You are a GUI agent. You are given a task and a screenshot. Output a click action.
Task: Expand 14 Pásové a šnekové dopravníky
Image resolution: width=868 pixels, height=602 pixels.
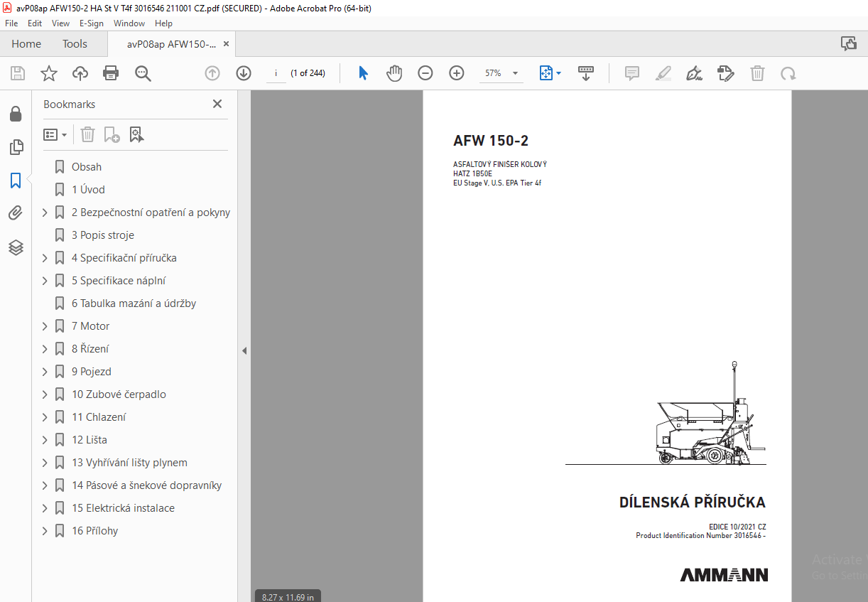click(x=45, y=485)
